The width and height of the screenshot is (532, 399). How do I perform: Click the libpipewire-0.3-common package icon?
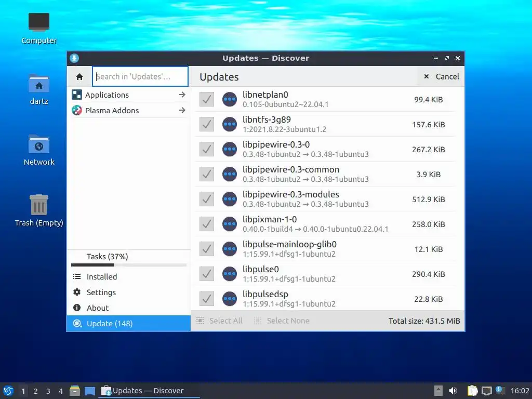pos(230,174)
